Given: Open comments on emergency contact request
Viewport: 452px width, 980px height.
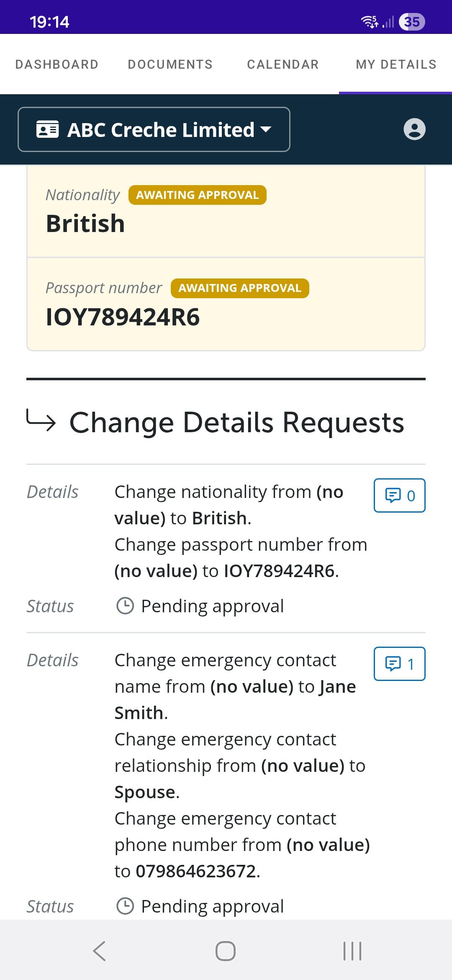Looking at the screenshot, I should pyautogui.click(x=399, y=664).
